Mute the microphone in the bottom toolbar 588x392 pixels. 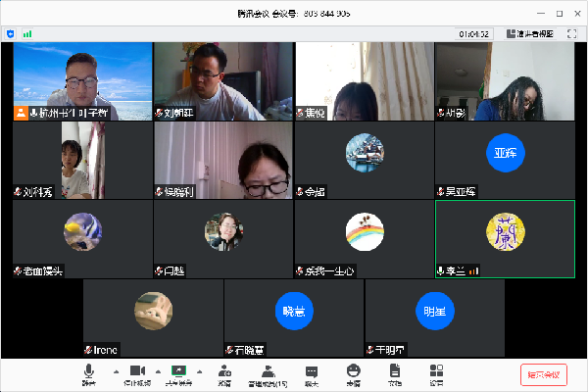point(89,372)
